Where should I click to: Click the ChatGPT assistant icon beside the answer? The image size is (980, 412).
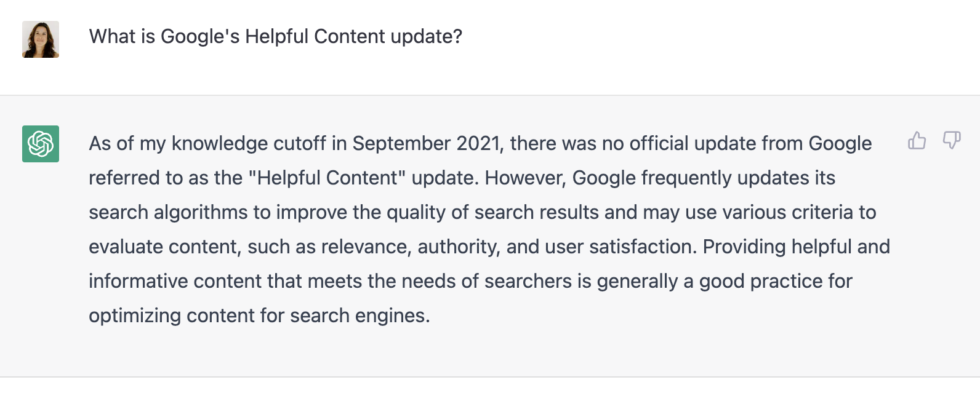40,143
